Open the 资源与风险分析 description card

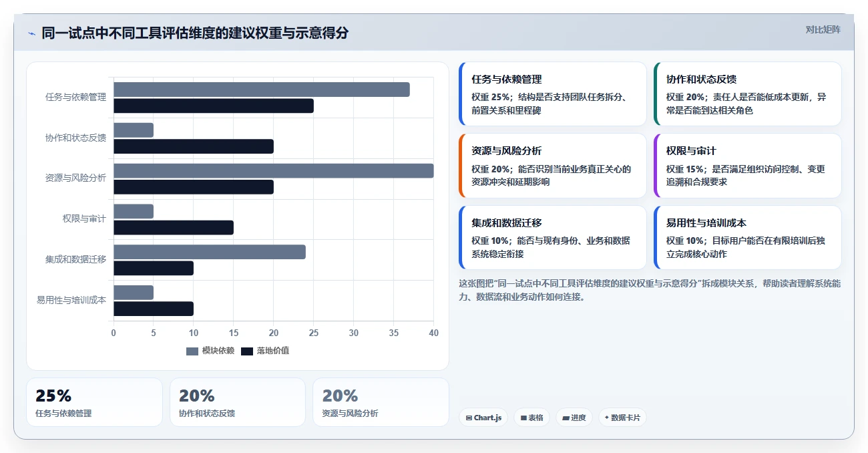(553, 166)
